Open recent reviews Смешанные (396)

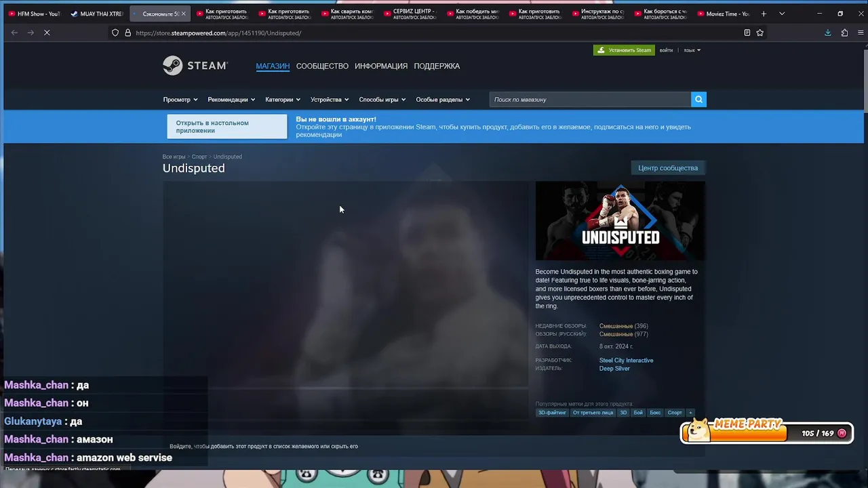point(623,326)
